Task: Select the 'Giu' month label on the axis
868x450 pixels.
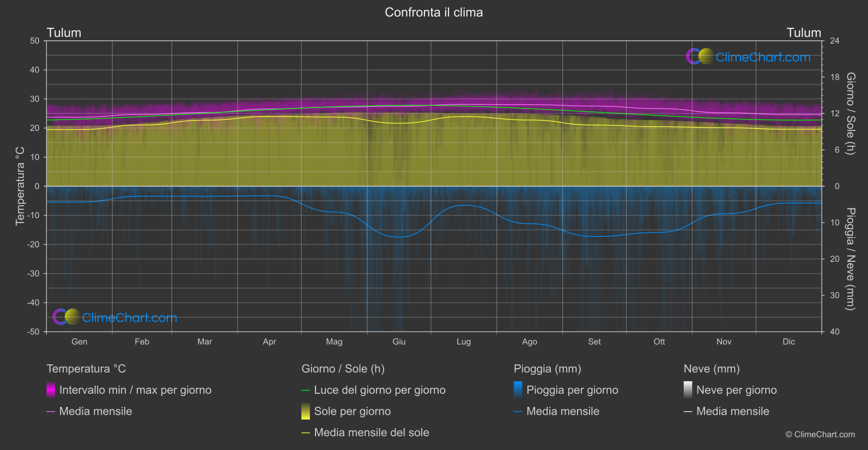Action: click(x=399, y=341)
